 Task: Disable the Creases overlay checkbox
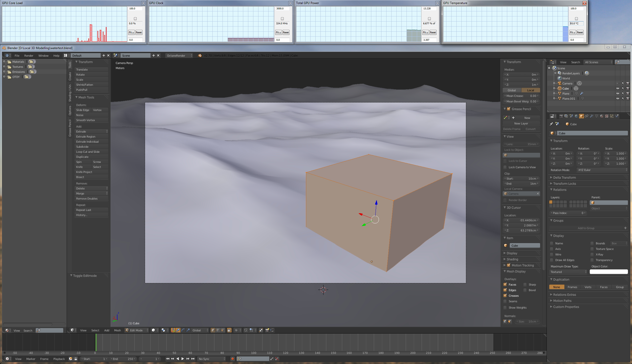[x=505, y=295]
